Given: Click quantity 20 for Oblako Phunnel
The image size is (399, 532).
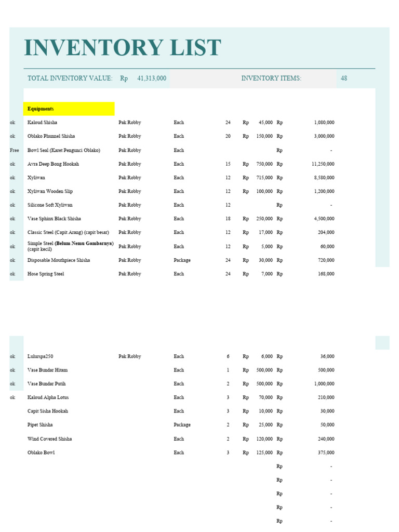Looking at the screenshot, I should 228,136.
